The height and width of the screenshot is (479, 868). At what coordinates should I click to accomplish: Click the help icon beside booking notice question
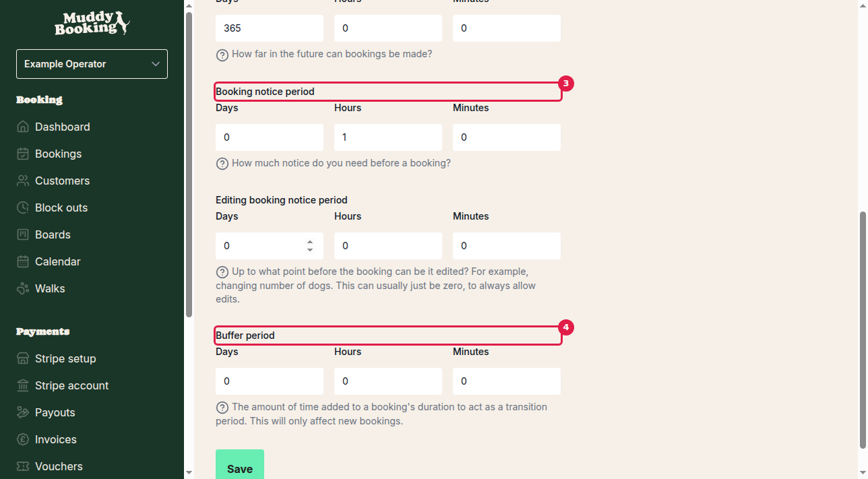click(x=222, y=163)
